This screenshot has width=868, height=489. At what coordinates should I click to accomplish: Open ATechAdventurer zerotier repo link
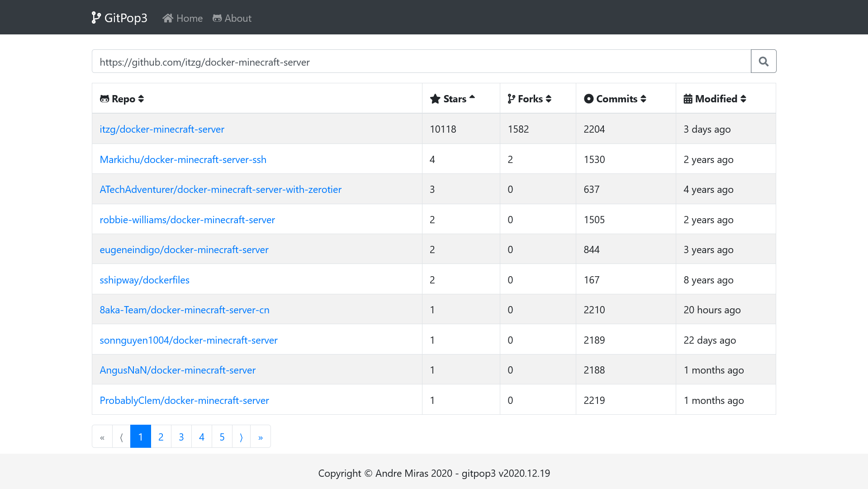(221, 189)
